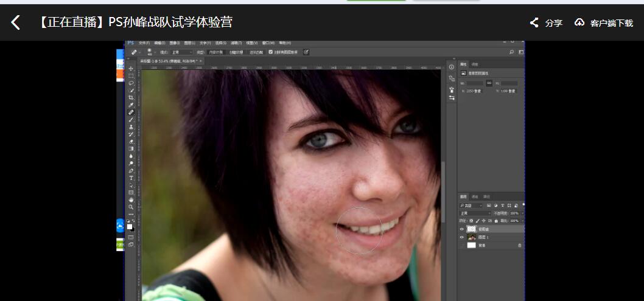Toggle the link width and height icon

click(489, 83)
